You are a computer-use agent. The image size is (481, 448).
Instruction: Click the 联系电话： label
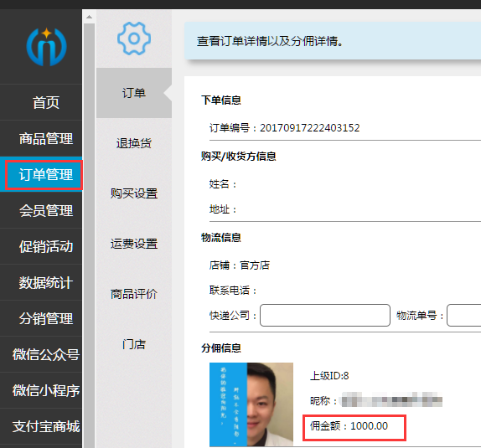[233, 290]
